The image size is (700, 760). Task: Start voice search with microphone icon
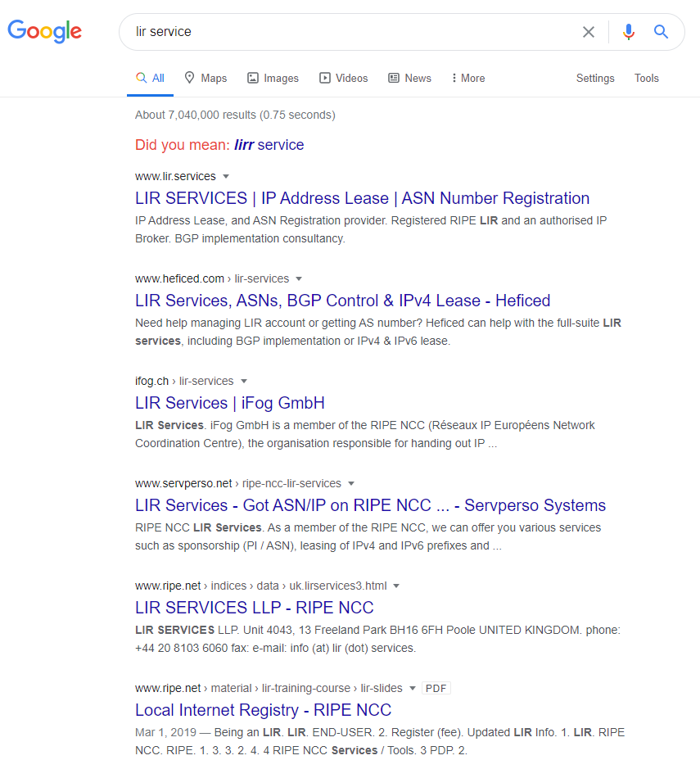click(628, 32)
